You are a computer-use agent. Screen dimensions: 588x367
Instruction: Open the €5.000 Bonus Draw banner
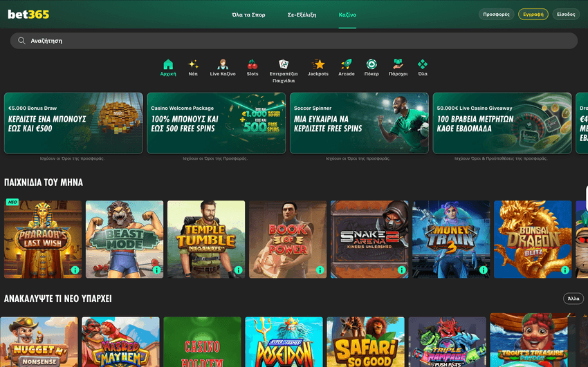click(73, 123)
